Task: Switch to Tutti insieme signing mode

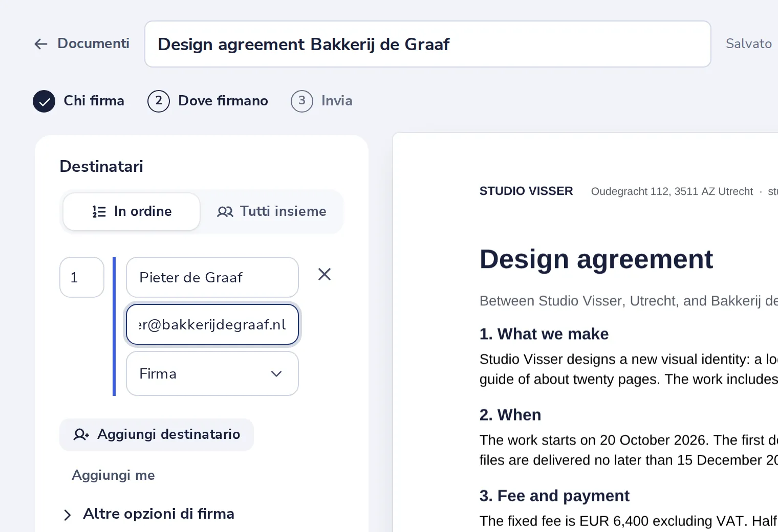Action: click(271, 211)
